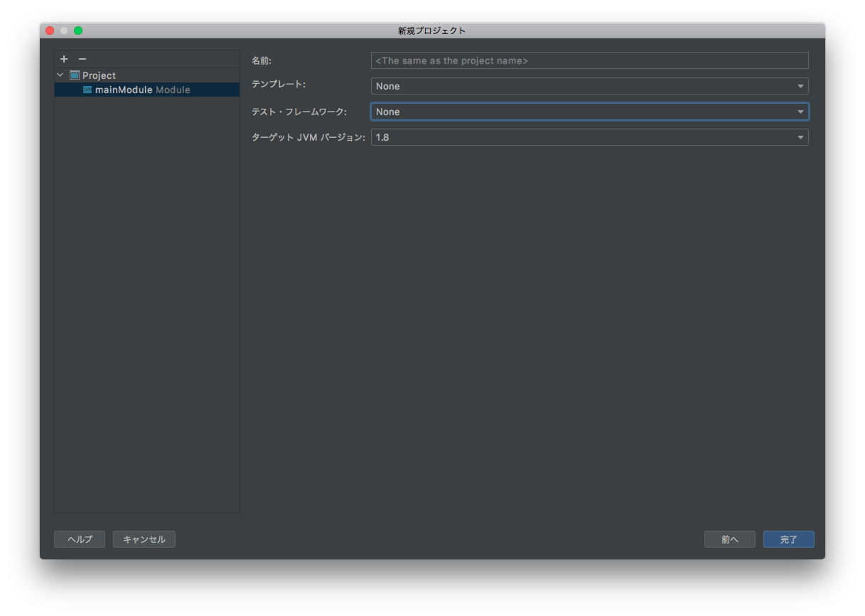Screen dimensions: 865x616
Task: Click the mainModule module icon
Action: click(x=87, y=90)
